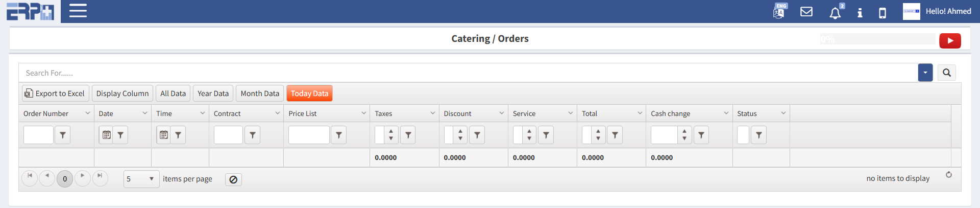Screen dimensions: 980x208
Task: Expand the search options dropdown arrow
Action: [925, 73]
